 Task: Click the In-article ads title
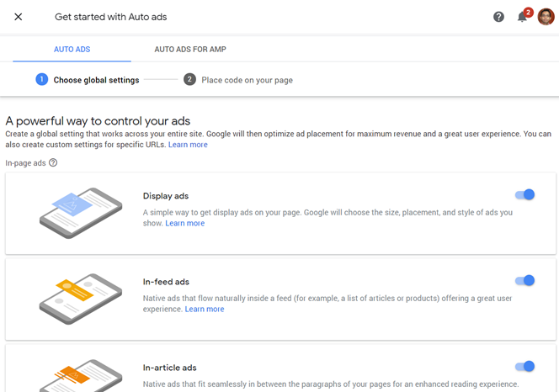click(x=170, y=368)
